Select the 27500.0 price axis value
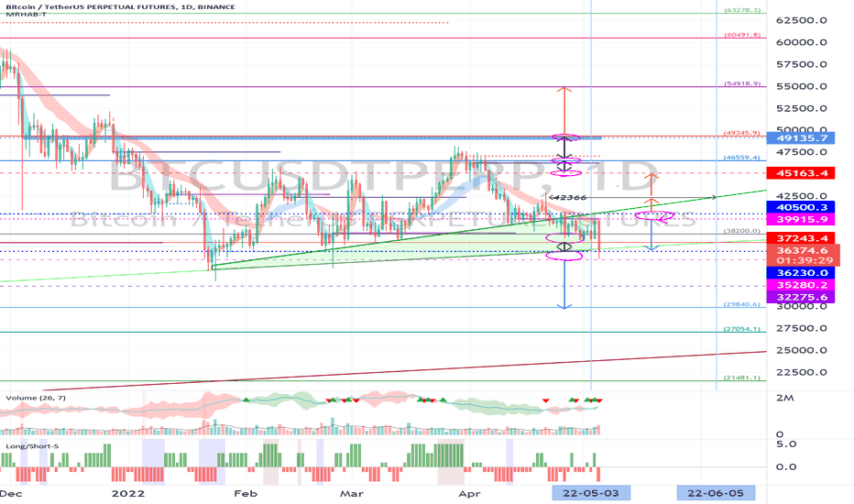The height and width of the screenshot is (504, 854). pos(802,328)
